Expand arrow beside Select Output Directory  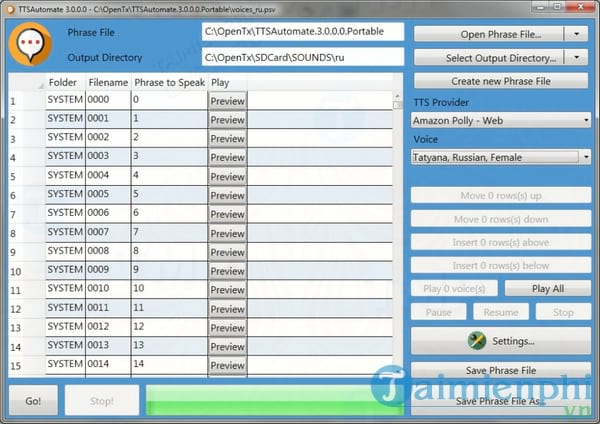[x=578, y=58]
